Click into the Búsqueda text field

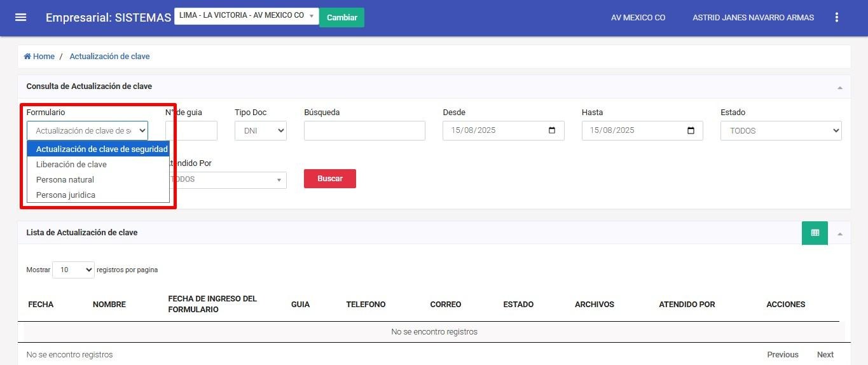click(364, 131)
